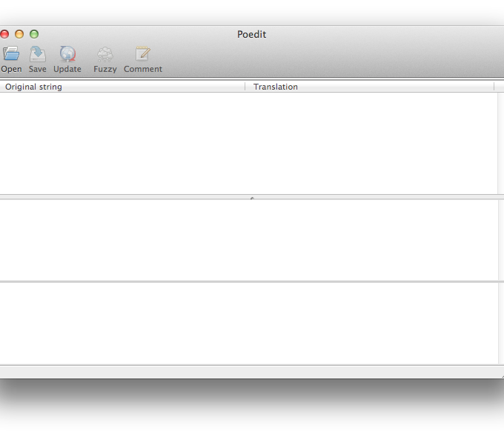Viewport: 504px width, 437px height.
Task: Click the Poedit window title text
Action: click(251, 34)
